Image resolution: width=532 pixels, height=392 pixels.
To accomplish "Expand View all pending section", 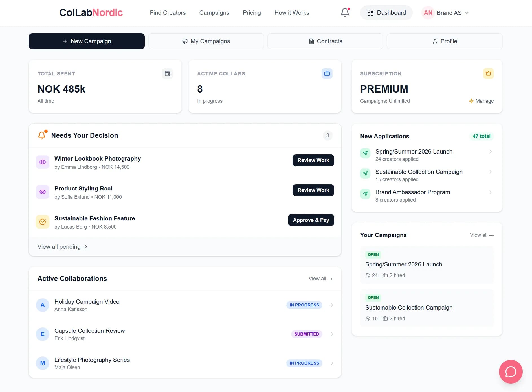I will [x=62, y=246].
